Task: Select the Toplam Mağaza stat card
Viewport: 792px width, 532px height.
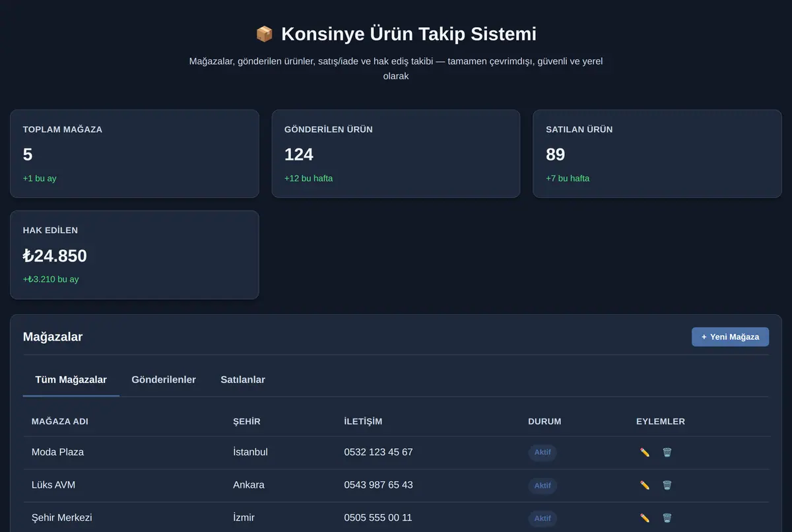Action: (135, 154)
